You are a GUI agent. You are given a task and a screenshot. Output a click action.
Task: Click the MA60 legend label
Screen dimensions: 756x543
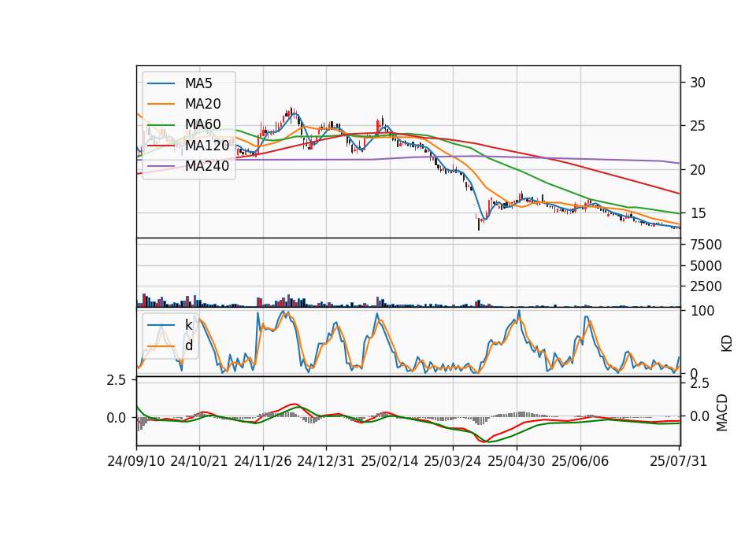pos(202,124)
